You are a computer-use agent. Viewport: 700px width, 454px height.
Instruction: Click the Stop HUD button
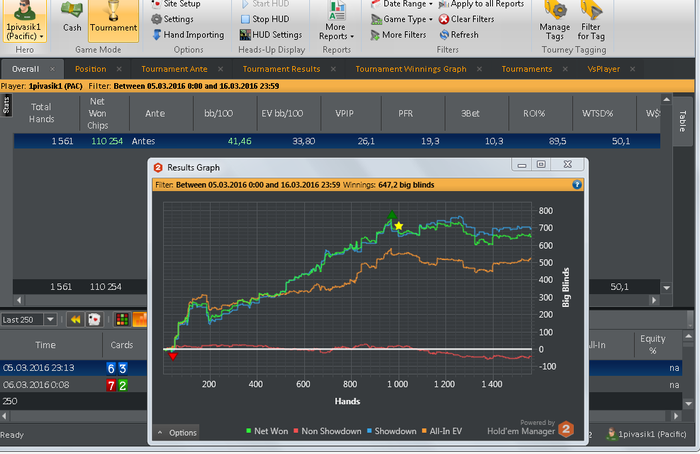pos(265,19)
